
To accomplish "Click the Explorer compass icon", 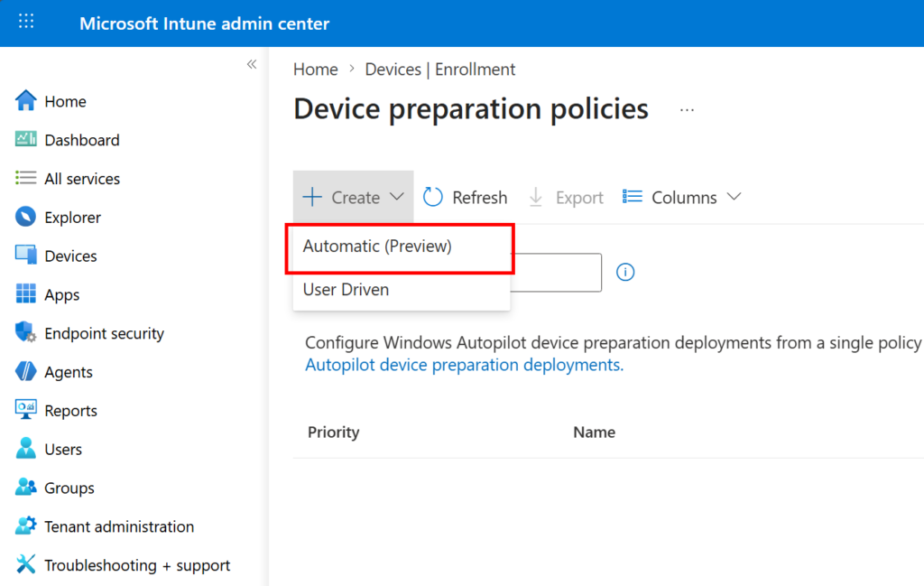I will 26,218.
